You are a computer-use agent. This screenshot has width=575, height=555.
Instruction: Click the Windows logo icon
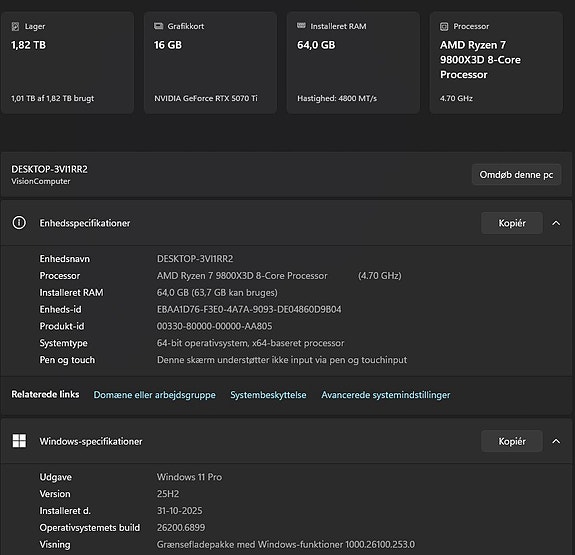[19, 441]
